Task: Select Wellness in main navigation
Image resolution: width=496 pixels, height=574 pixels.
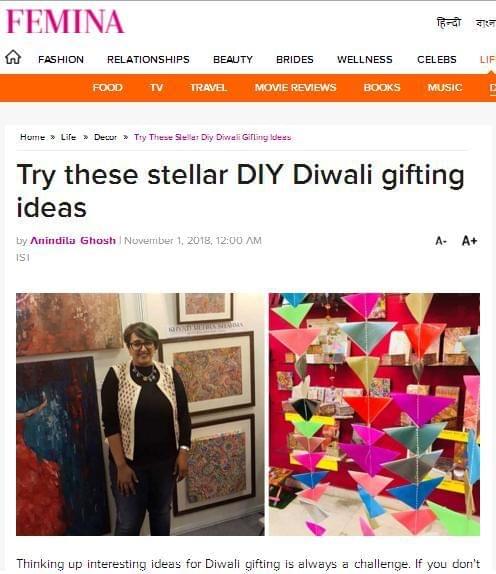Action: (365, 59)
